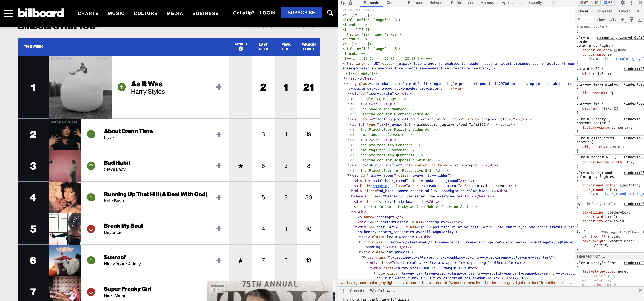
Task: Open the Network panel tab
Action: coord(436,3)
